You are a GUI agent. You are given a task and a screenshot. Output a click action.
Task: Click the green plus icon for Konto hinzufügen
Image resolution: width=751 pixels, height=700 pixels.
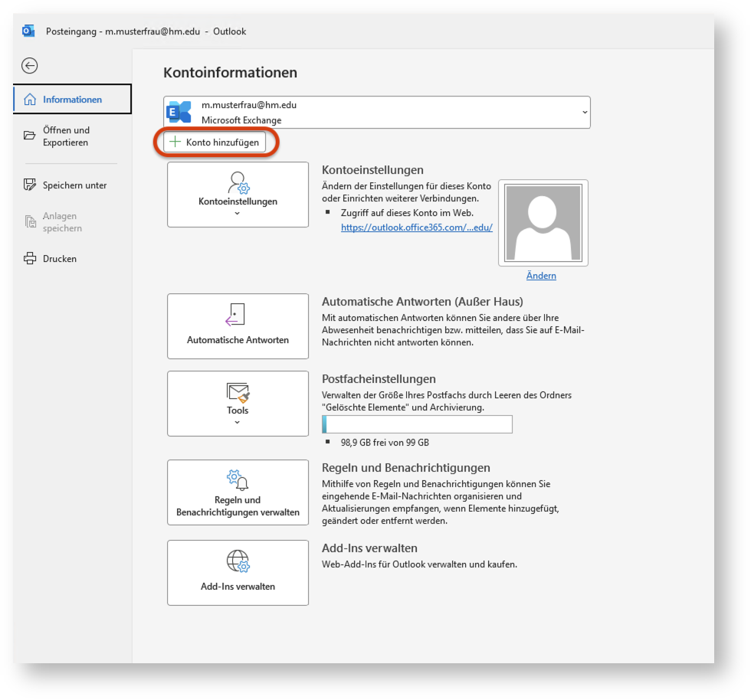click(175, 142)
